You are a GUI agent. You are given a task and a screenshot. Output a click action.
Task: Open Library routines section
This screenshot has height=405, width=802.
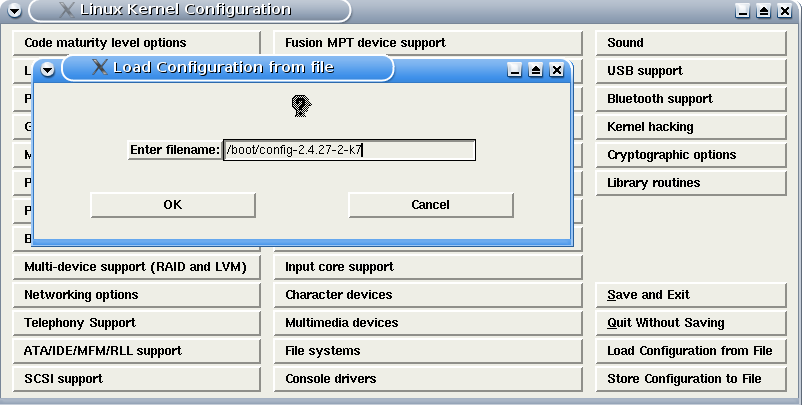(x=691, y=183)
